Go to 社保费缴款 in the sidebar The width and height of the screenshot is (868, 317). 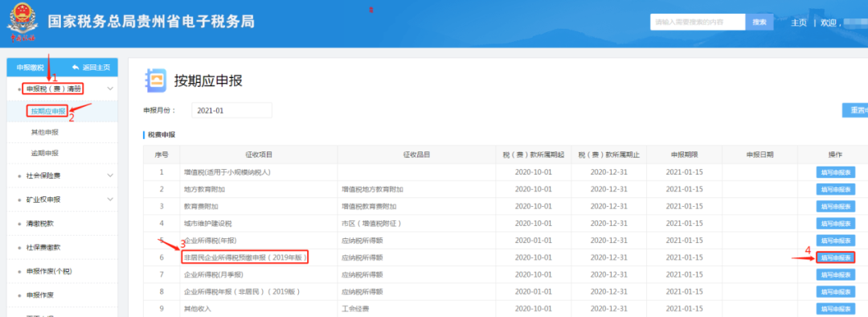tap(43, 247)
